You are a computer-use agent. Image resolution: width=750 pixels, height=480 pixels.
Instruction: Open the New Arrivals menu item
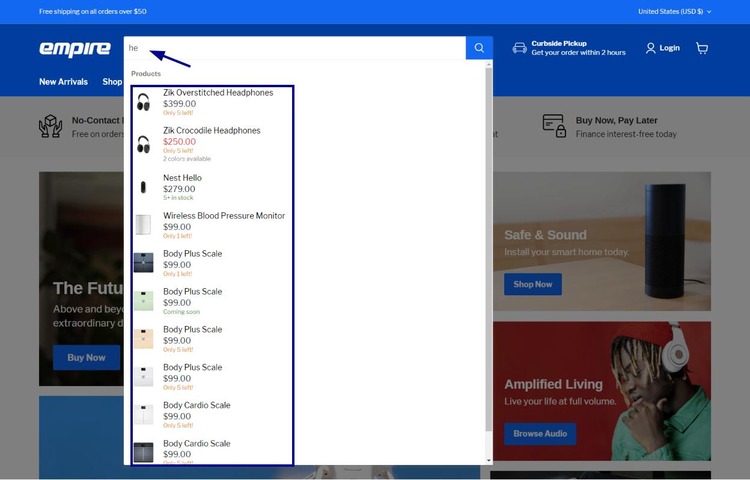point(63,82)
